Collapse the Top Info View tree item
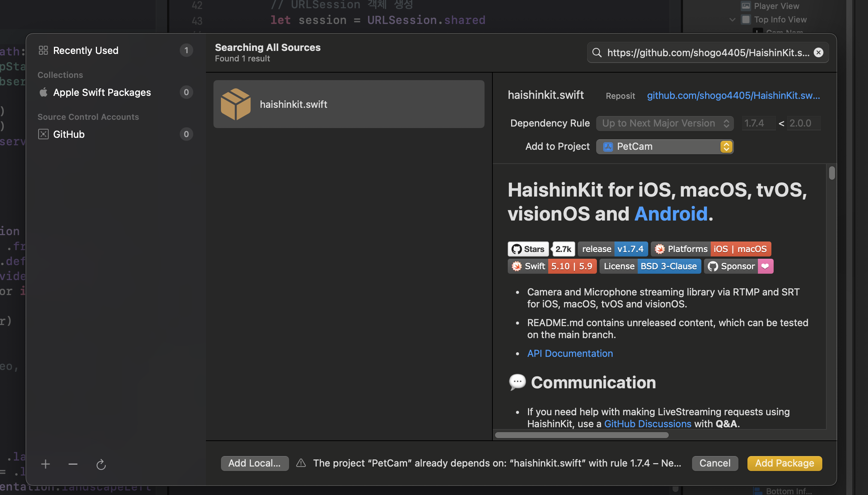Screen dimensions: 868x495 point(732,19)
